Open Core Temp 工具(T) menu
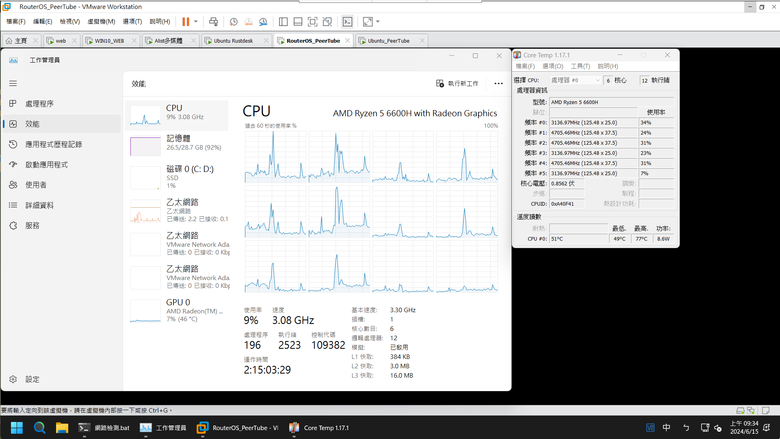 580,66
